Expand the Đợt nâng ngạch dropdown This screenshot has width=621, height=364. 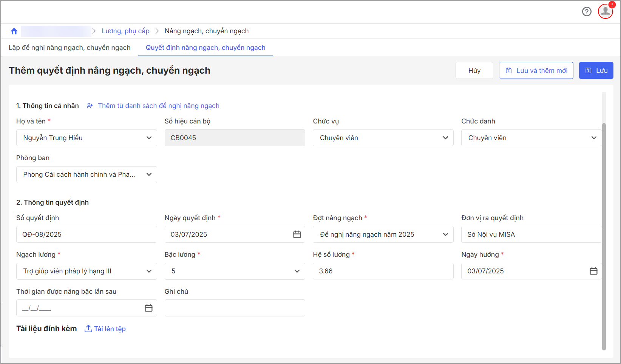tap(445, 234)
